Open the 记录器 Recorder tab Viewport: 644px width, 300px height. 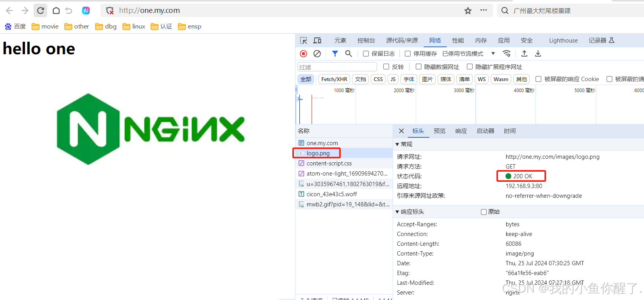(x=601, y=41)
